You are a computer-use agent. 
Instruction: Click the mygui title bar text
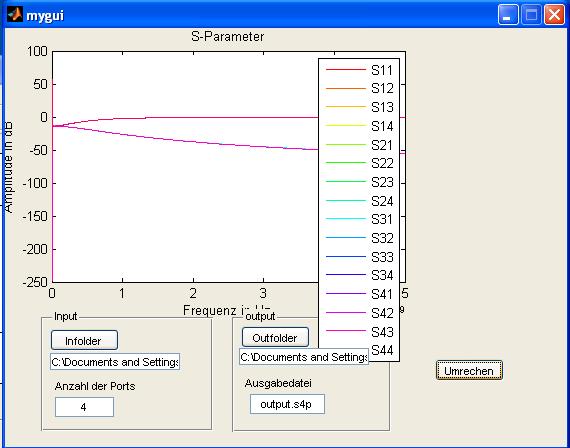coord(45,16)
